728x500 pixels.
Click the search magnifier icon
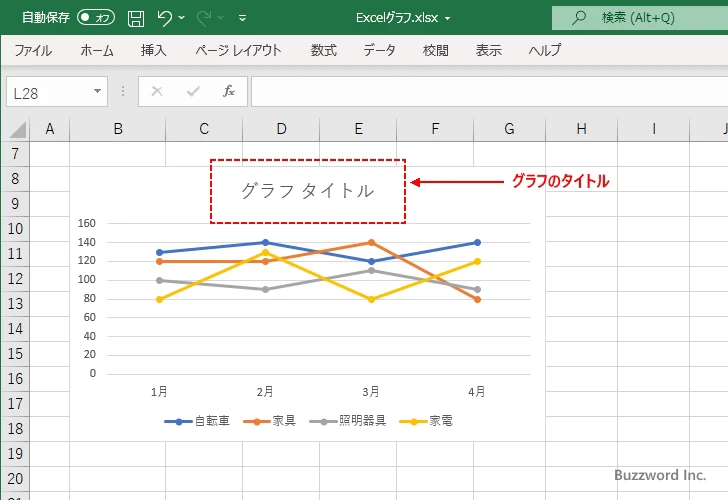pos(578,18)
